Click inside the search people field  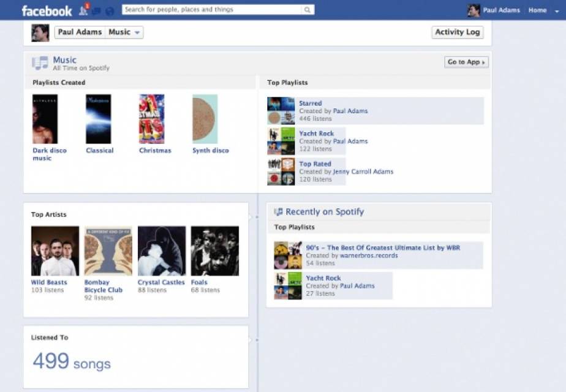click(x=208, y=9)
